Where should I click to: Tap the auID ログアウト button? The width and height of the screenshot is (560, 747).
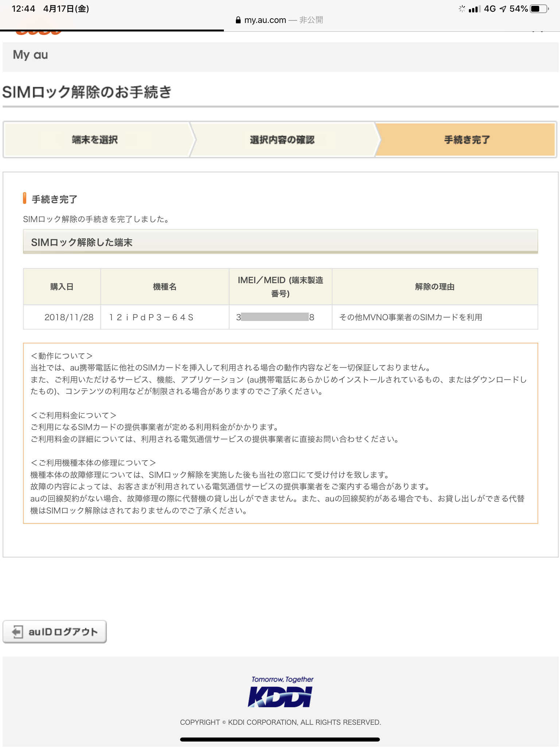pyautogui.click(x=55, y=631)
